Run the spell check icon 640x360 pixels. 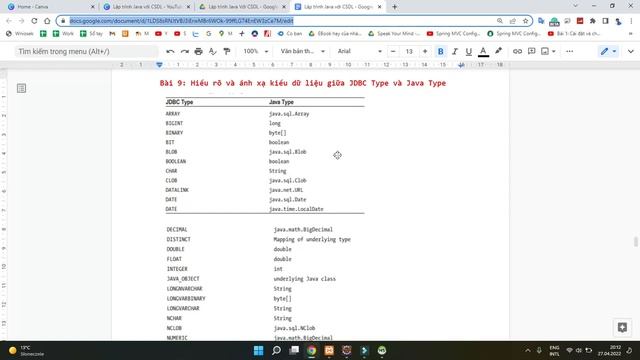pyautogui.click(x=212, y=51)
